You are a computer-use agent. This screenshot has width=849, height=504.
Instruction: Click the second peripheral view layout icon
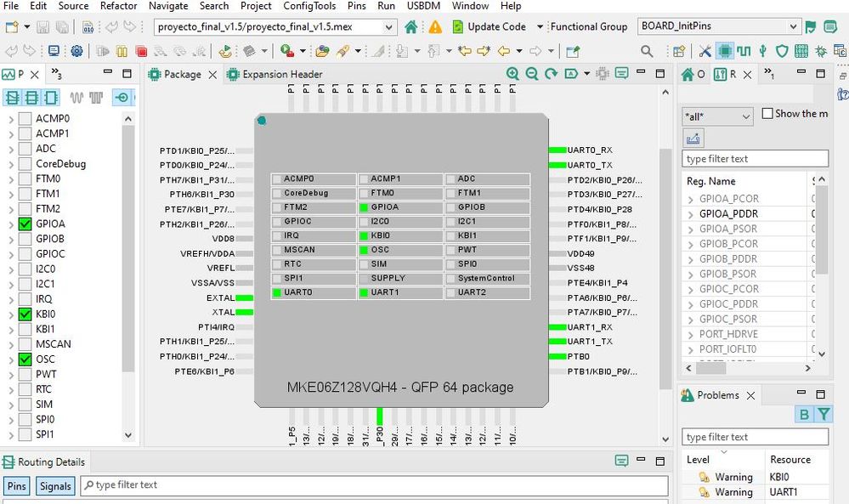[32, 98]
